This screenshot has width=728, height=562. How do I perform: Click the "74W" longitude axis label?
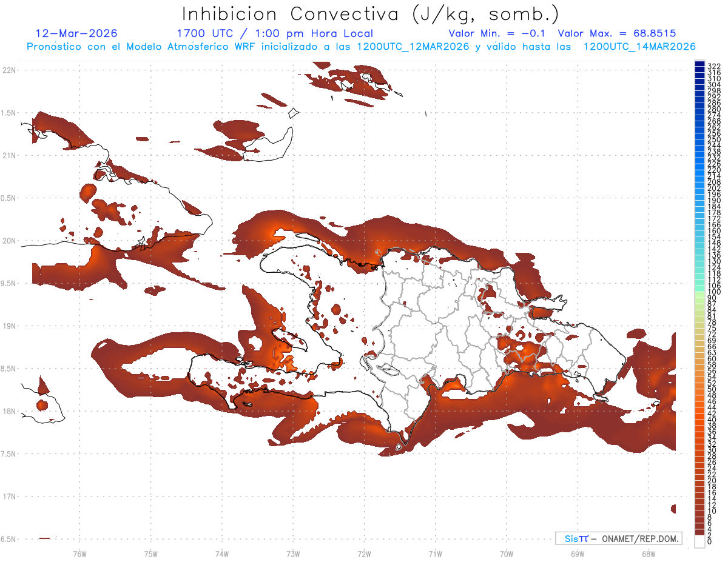click(221, 553)
